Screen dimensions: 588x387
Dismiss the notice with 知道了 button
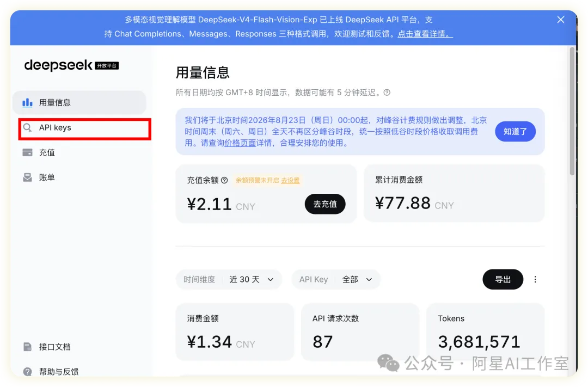pyautogui.click(x=515, y=132)
